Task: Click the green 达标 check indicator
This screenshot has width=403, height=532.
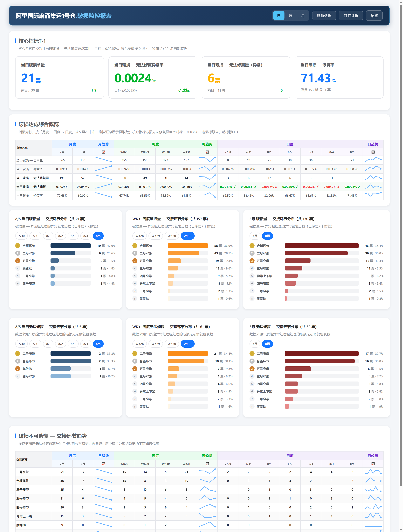Action: (x=184, y=90)
